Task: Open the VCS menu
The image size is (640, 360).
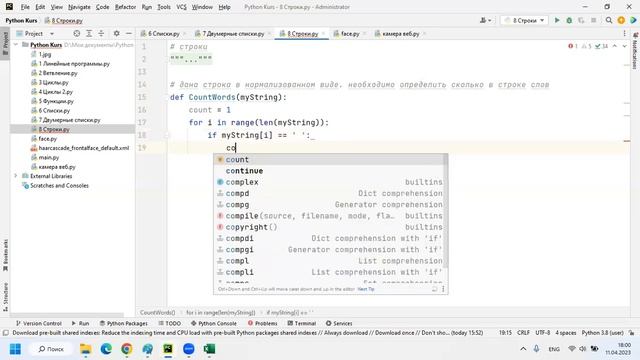Action: (181, 7)
